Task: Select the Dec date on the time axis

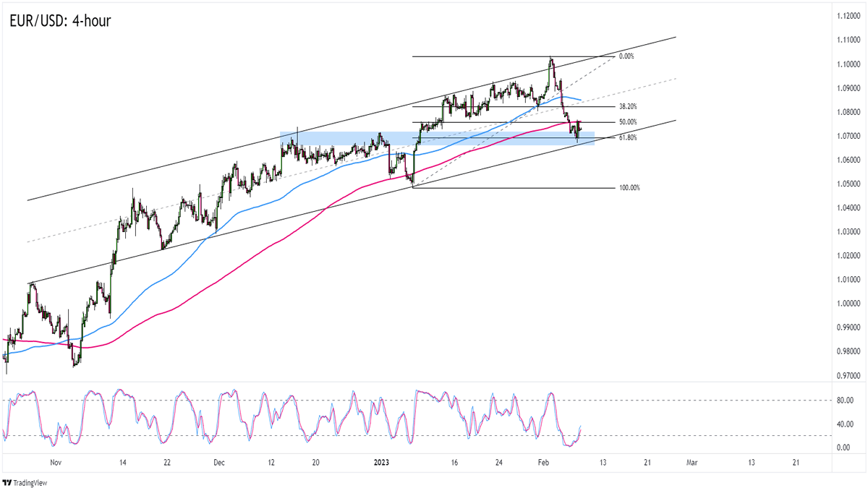Action: [x=220, y=462]
